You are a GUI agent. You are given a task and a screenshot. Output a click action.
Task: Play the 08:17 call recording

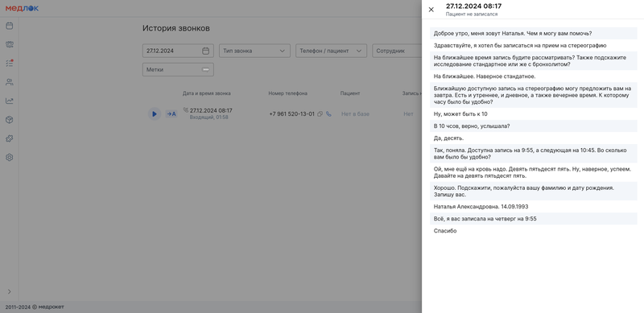click(x=154, y=113)
